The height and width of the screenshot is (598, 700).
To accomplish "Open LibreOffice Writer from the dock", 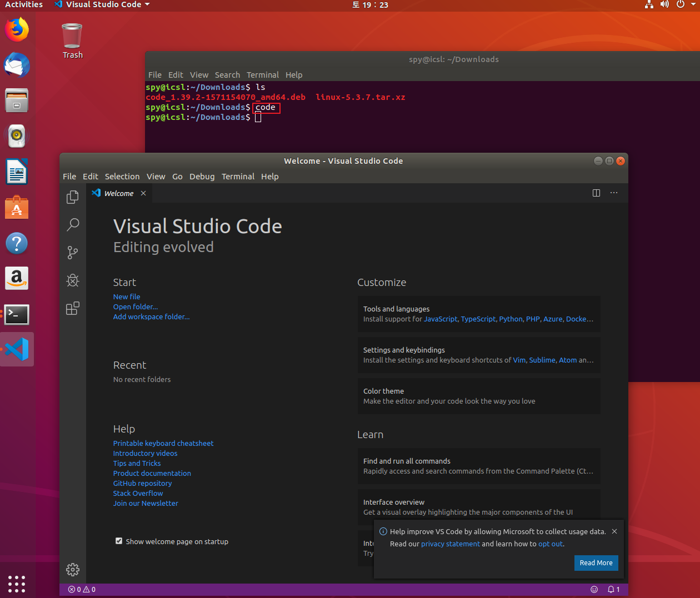I will point(17,172).
